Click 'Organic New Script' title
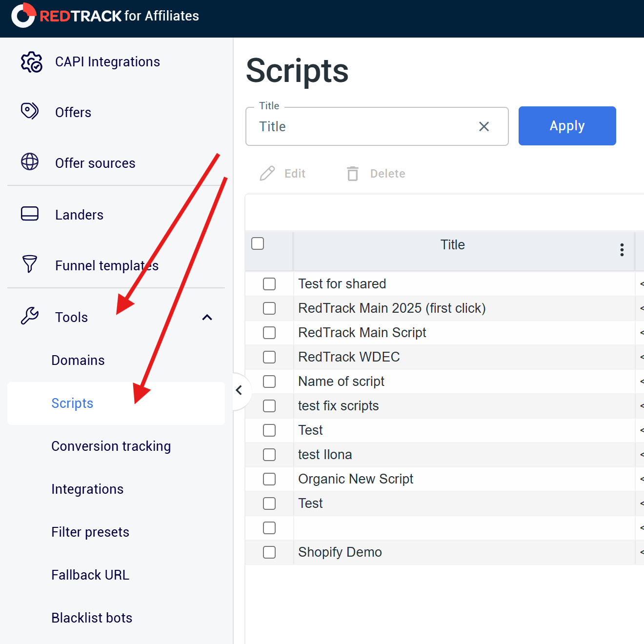Image resolution: width=644 pixels, height=644 pixels. 356,479
